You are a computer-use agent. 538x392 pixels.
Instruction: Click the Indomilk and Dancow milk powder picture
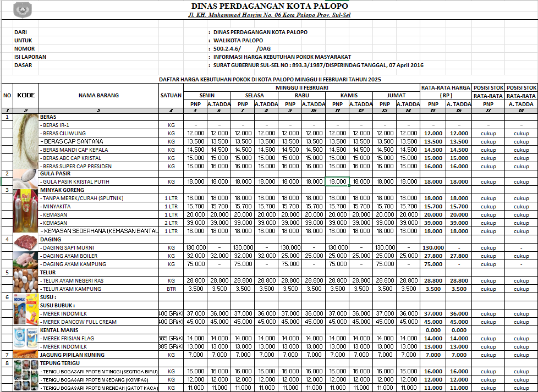26,309
